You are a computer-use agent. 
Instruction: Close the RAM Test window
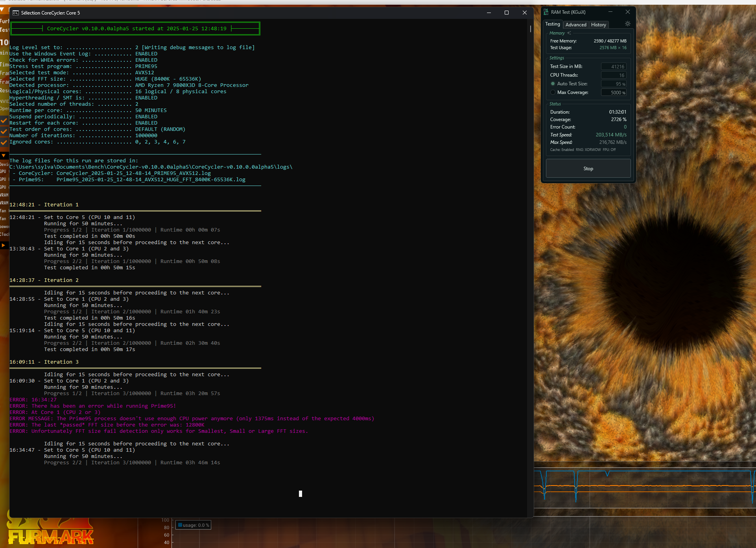pyautogui.click(x=628, y=12)
